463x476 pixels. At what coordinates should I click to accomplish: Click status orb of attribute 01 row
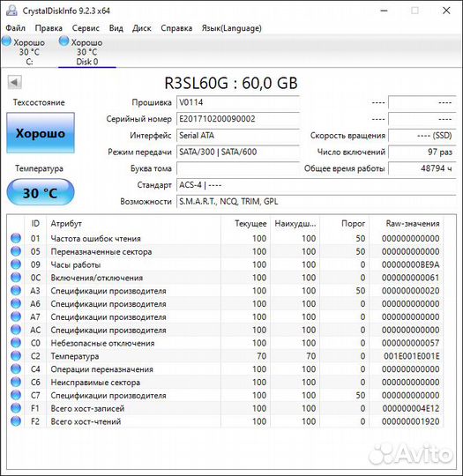tap(16, 238)
